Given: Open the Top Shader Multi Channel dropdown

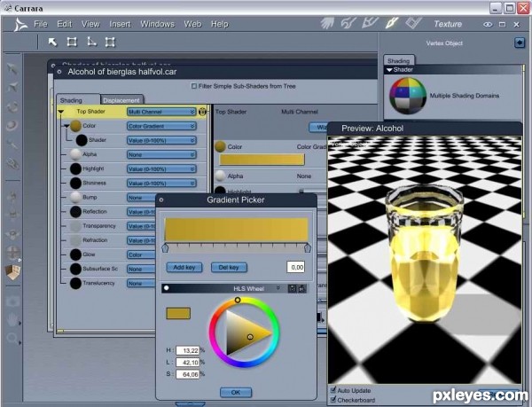Looking at the screenshot, I should click(x=161, y=112).
